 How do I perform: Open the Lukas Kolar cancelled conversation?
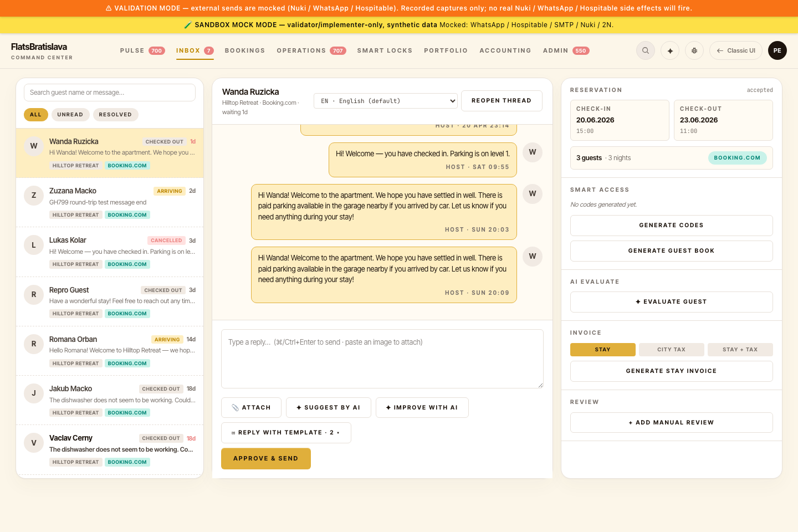click(110, 252)
